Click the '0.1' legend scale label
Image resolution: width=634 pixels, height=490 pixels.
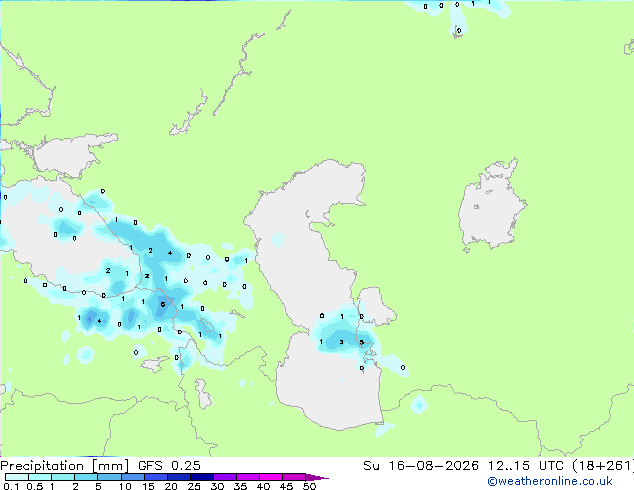coord(11,486)
